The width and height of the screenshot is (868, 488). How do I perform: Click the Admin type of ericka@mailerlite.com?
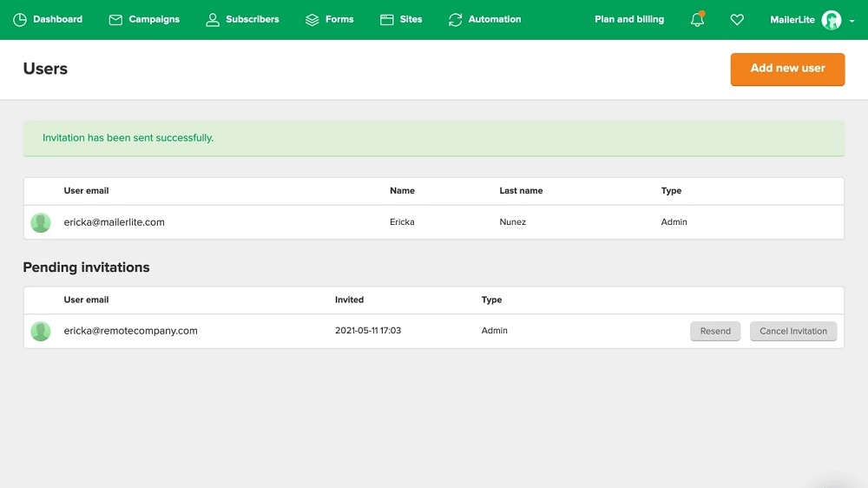coord(674,222)
